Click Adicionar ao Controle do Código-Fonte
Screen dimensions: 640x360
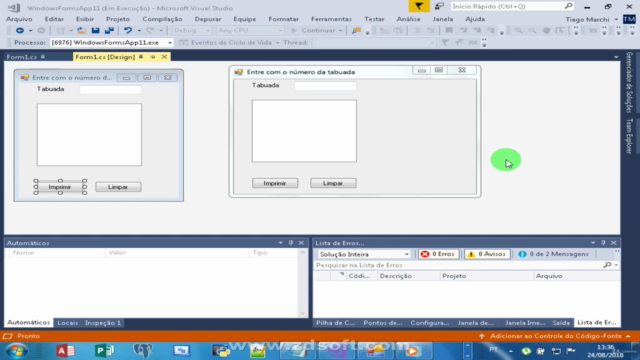(x=556, y=336)
